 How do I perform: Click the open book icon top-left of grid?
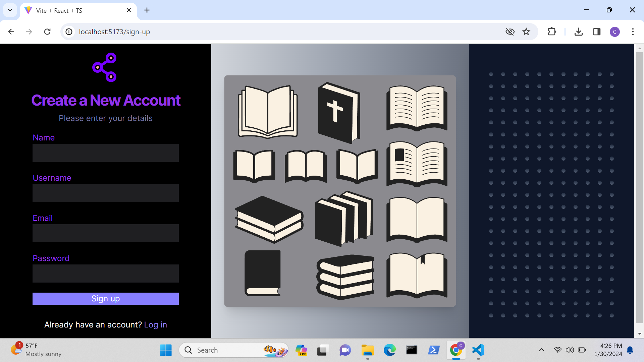267,111
